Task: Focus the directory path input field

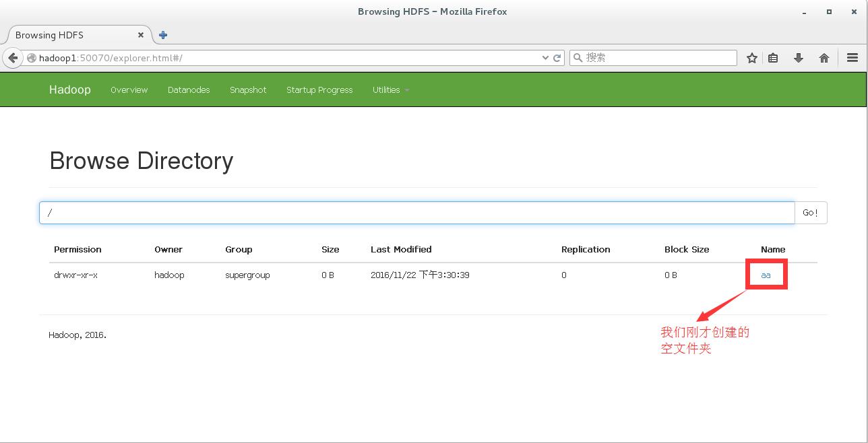Action: pyautogui.click(x=417, y=213)
